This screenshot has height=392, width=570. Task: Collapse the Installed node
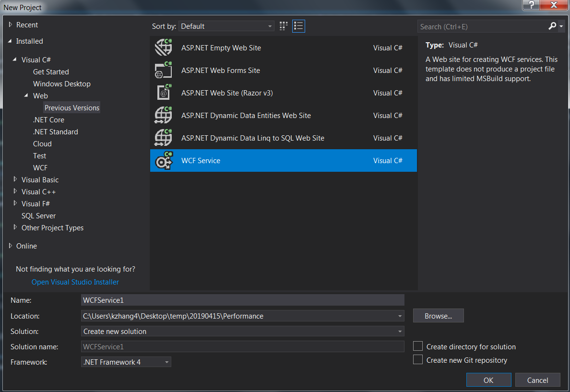point(10,41)
